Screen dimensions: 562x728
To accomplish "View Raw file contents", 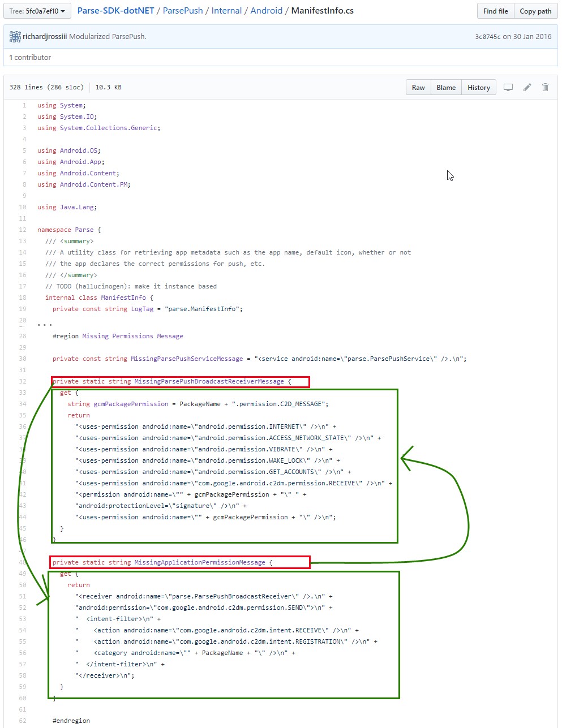I will pos(418,88).
